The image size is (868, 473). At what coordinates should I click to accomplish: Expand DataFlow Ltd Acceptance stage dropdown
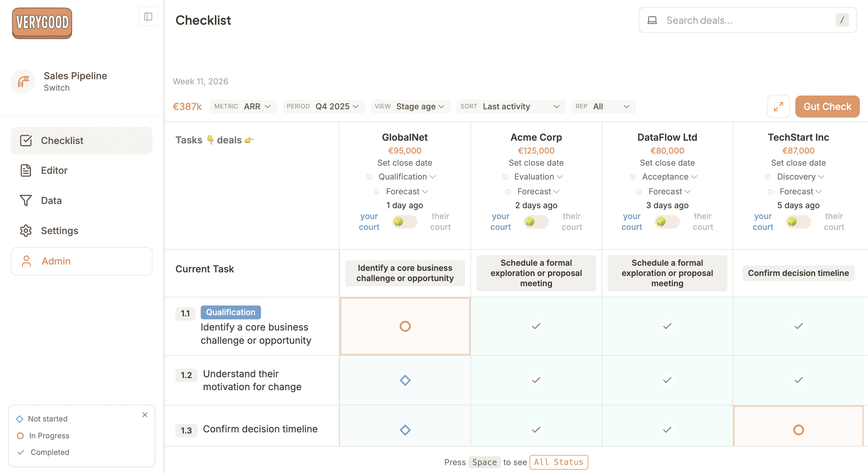click(x=669, y=177)
